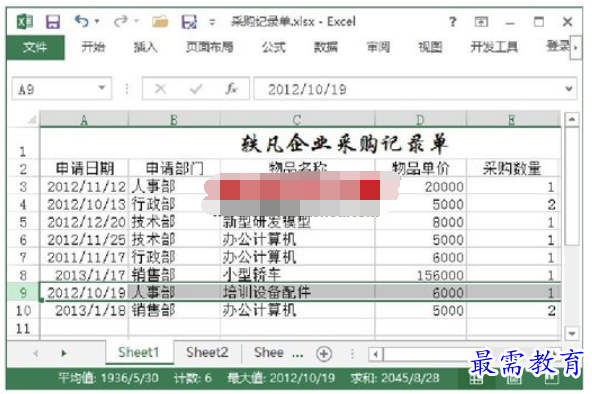The height and width of the screenshot is (394, 592).
Task: Switch to the 插入 ribbon tab
Action: coord(145,47)
